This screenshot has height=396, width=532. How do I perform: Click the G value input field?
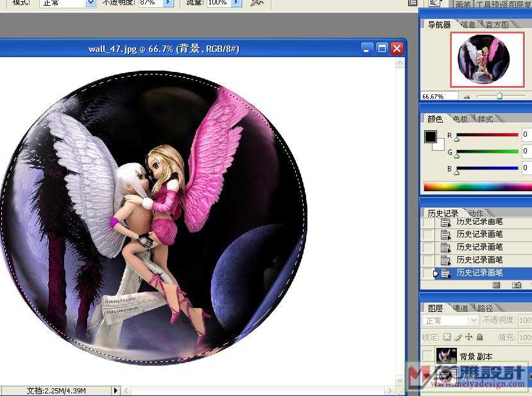tap(527, 151)
